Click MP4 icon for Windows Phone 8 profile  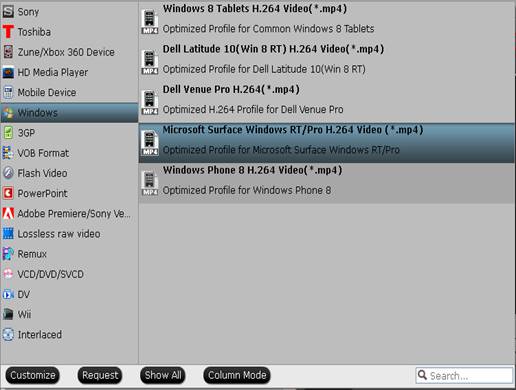click(150, 183)
